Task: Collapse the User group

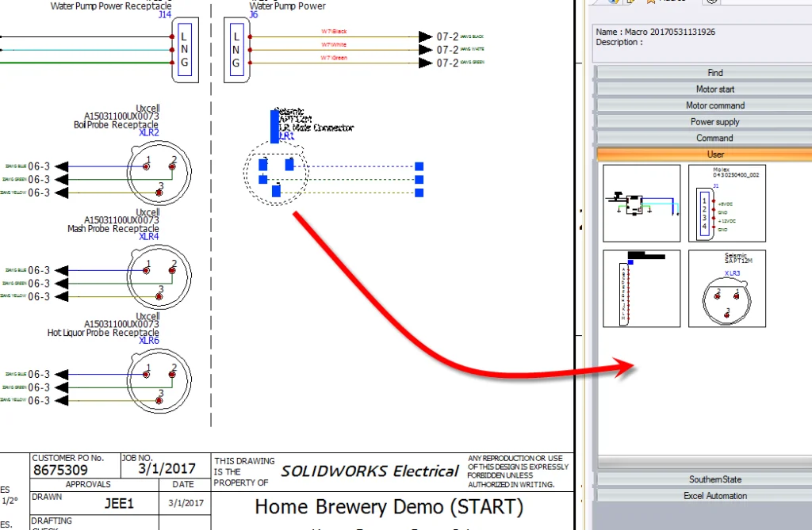Action: click(715, 154)
